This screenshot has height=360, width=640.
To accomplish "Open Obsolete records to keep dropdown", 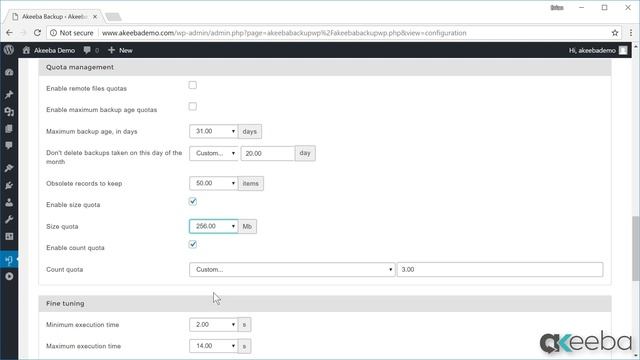I will (213, 183).
